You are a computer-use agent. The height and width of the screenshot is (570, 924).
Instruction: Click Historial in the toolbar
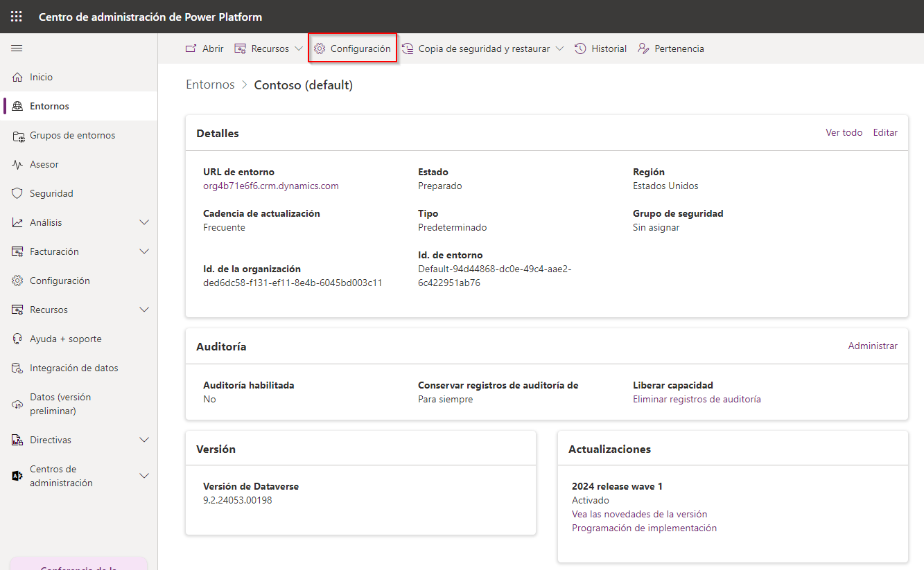[x=601, y=48]
